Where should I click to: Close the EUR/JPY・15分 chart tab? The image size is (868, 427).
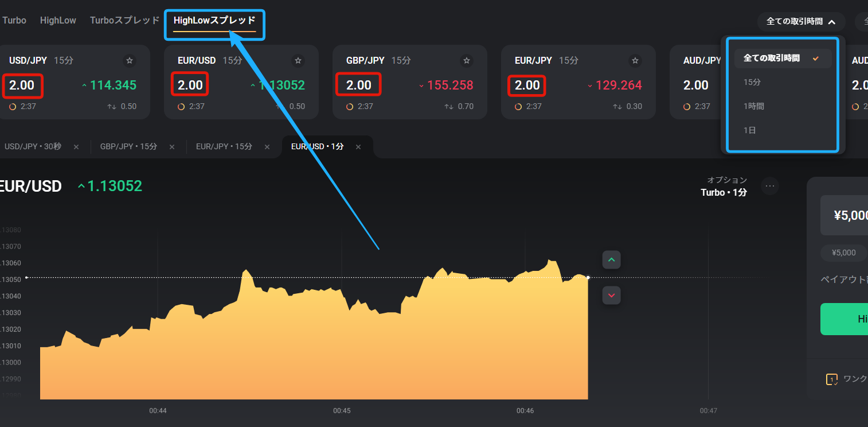[267, 147]
